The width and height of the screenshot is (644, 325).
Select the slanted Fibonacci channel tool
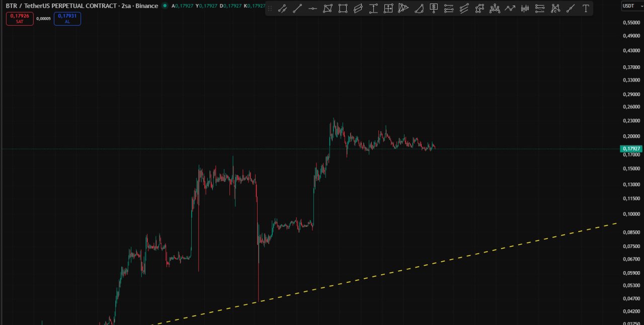tap(464, 9)
